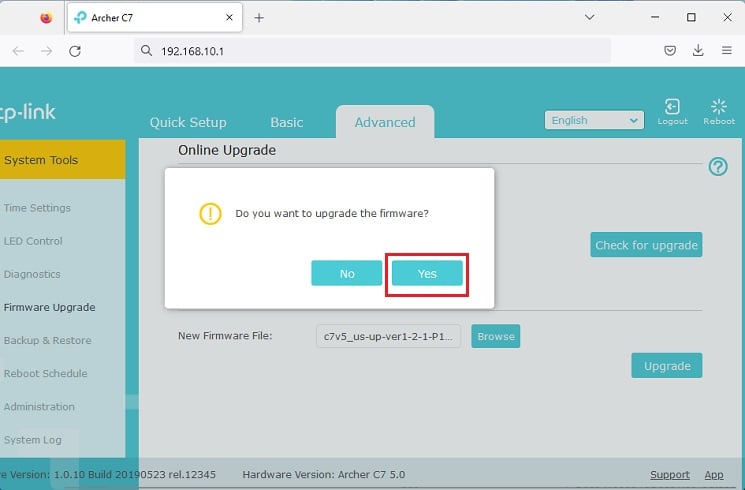The image size is (745, 490).
Task: Open the App link in footer
Action: (714, 475)
